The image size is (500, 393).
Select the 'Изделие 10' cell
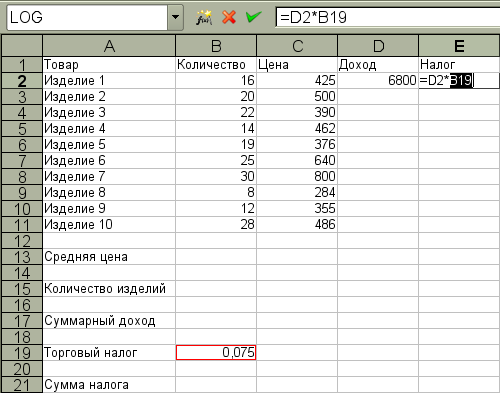pos(109,225)
